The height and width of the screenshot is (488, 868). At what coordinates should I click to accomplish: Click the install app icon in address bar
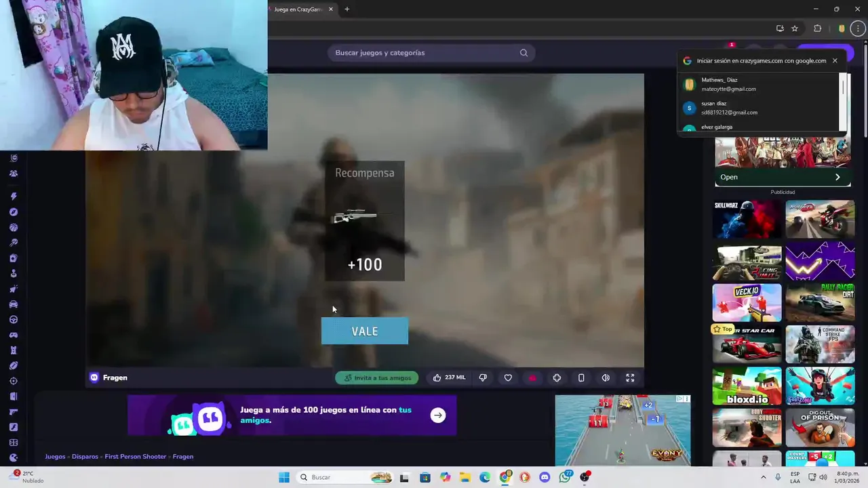(780, 28)
